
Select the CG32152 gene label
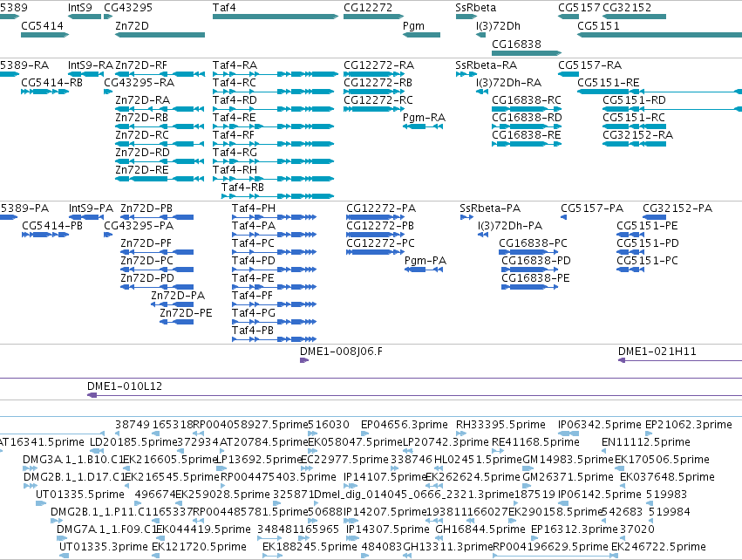[x=627, y=8]
